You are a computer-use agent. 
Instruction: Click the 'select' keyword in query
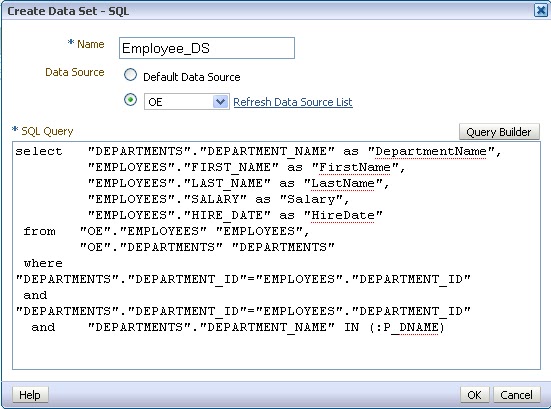pos(39,151)
